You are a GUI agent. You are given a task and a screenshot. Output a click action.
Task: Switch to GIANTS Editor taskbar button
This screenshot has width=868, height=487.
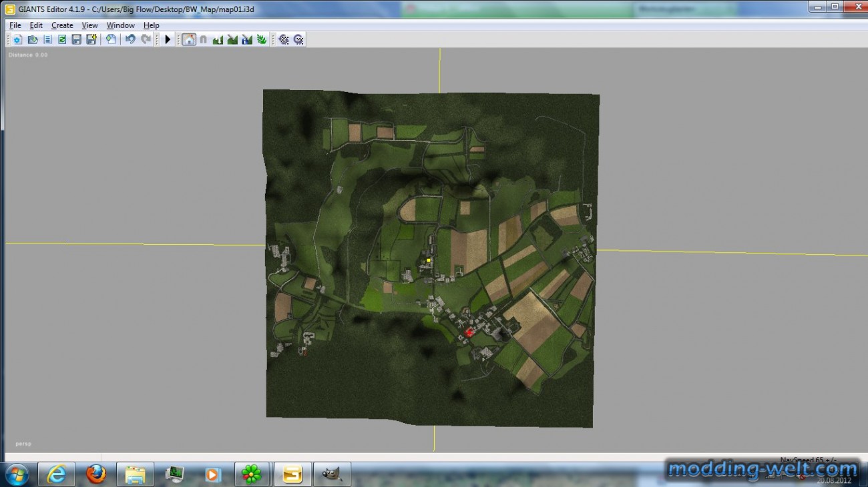[x=292, y=474]
